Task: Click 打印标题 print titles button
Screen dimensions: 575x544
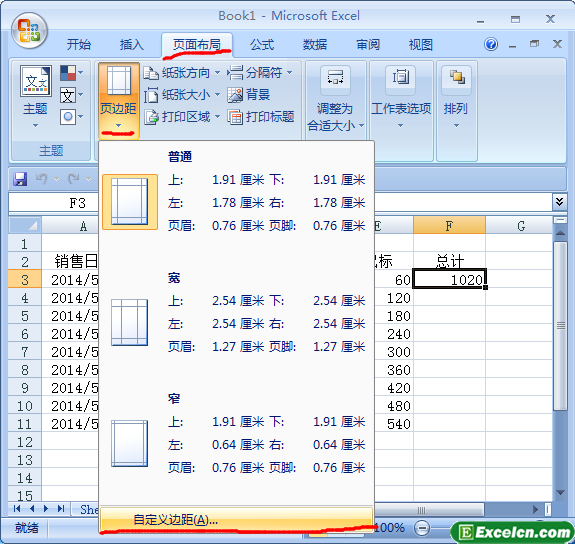Action: pos(261,117)
